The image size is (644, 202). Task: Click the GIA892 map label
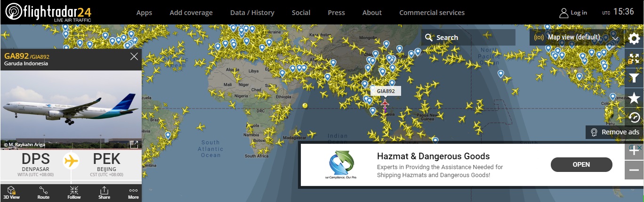tap(386, 91)
